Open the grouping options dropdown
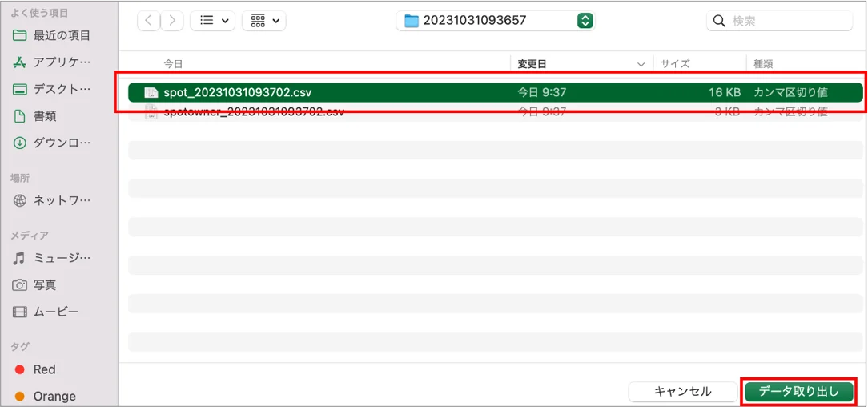868x407 pixels. click(x=264, y=21)
